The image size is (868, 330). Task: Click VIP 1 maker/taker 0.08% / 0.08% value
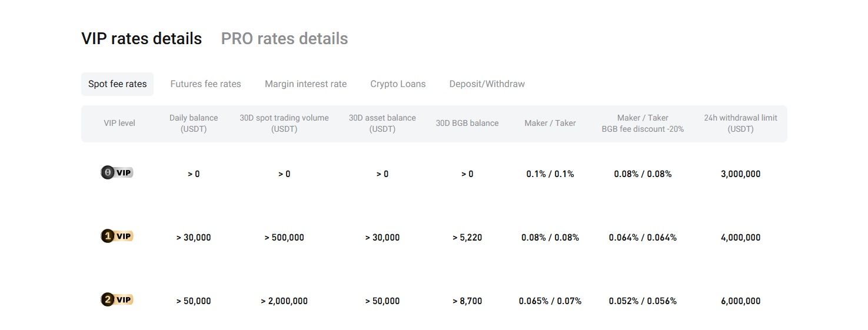coord(550,238)
